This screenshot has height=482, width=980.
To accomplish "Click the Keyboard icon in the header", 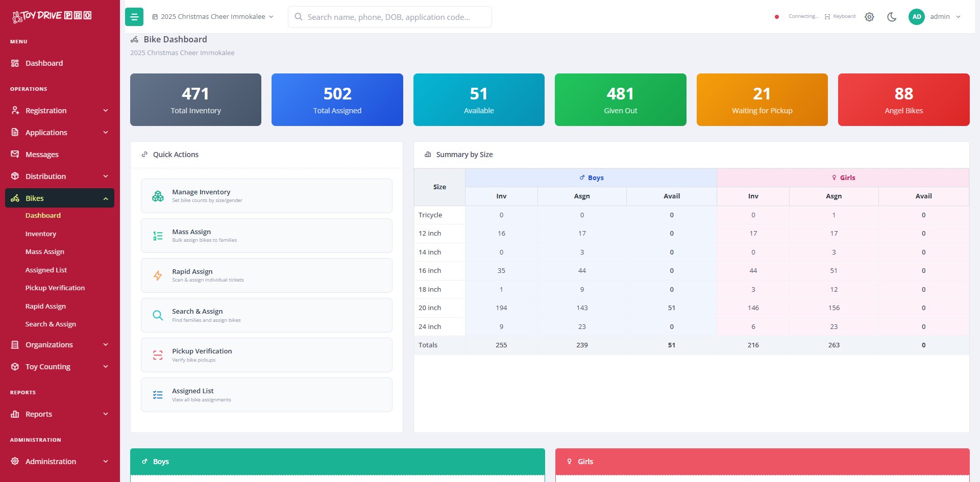I will [827, 17].
